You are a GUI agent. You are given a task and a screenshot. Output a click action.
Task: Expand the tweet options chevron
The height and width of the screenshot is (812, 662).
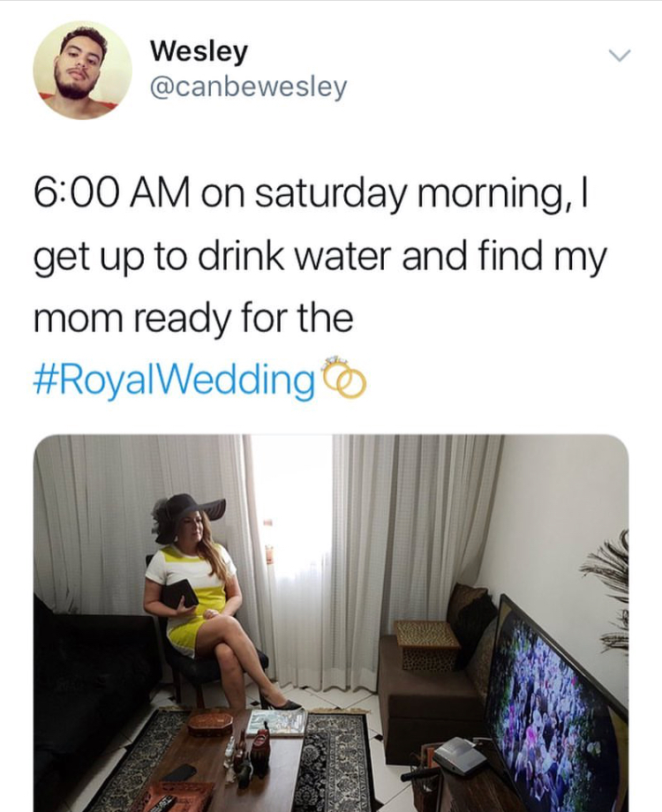619,55
